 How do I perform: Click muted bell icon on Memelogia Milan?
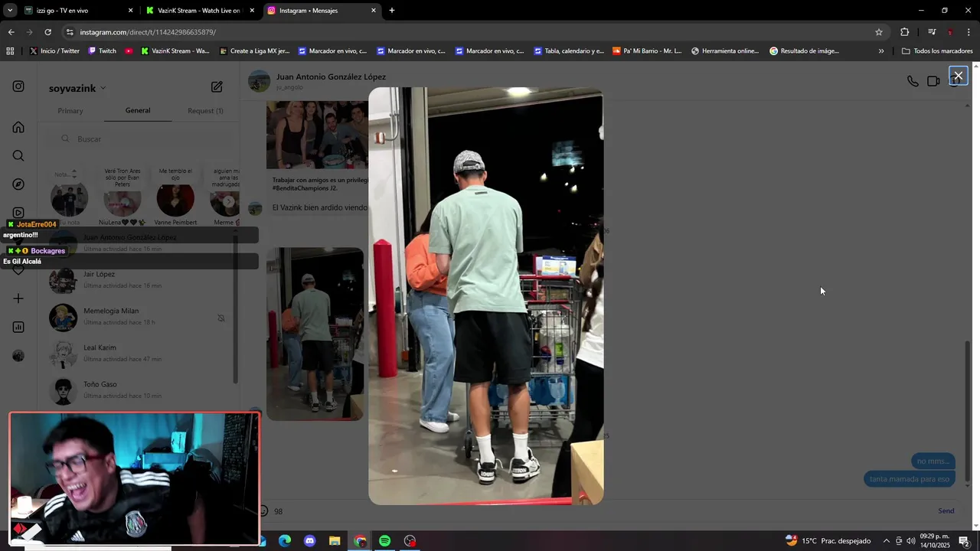click(221, 318)
